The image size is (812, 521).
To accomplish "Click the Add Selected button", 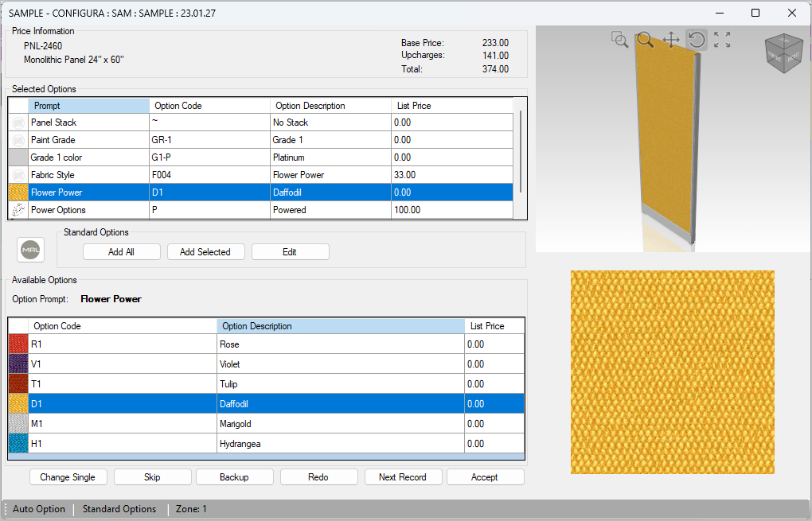I will (205, 252).
